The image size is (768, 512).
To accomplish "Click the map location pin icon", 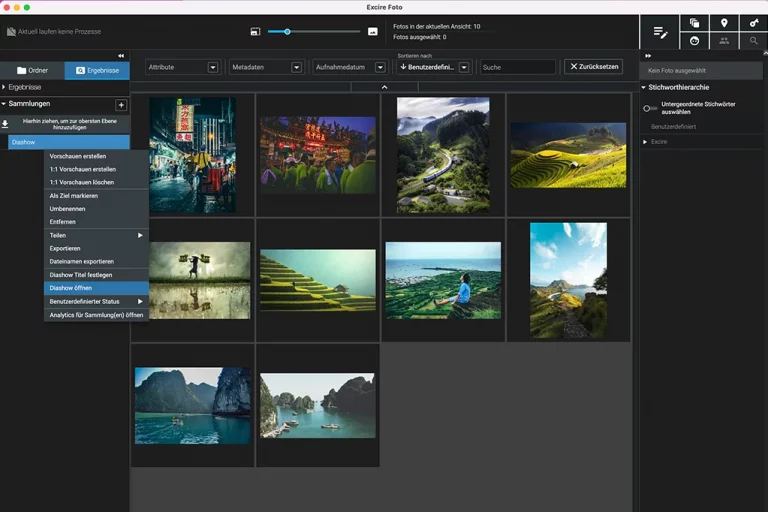I will pyautogui.click(x=724, y=23).
